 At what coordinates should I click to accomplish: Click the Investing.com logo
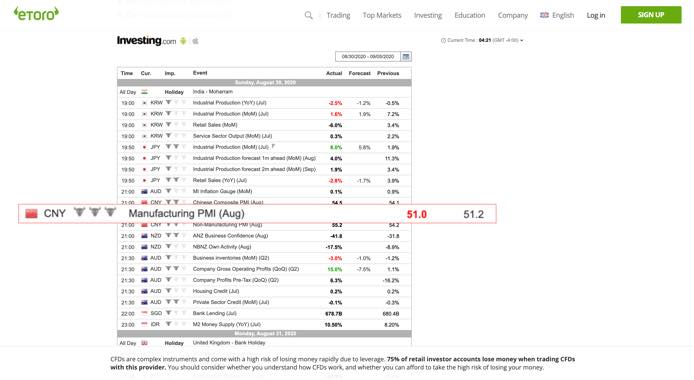[x=146, y=41]
